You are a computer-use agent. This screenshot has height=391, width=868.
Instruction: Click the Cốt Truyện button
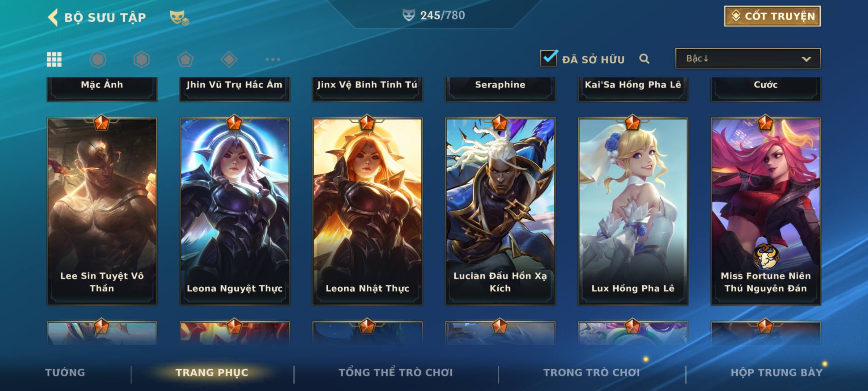click(x=773, y=16)
